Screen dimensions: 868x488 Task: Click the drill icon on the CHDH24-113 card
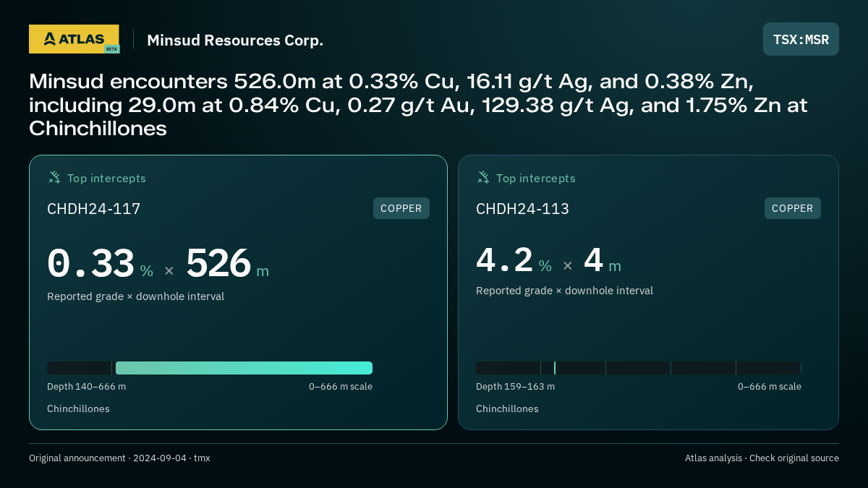(483, 177)
